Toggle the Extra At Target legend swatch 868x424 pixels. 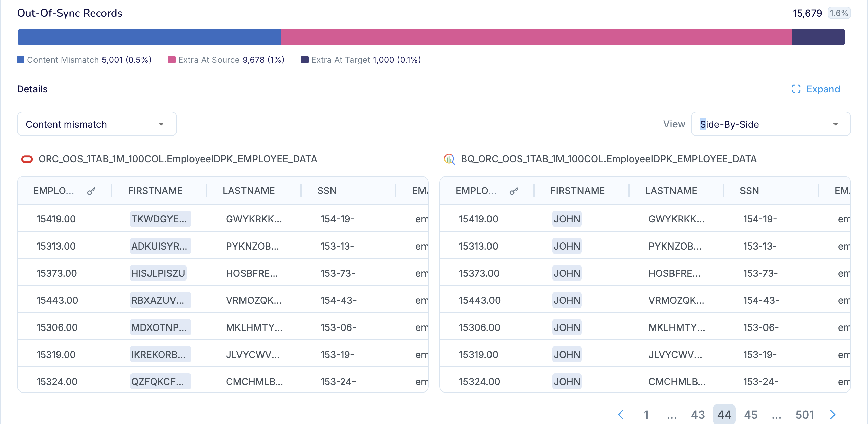pyautogui.click(x=305, y=59)
